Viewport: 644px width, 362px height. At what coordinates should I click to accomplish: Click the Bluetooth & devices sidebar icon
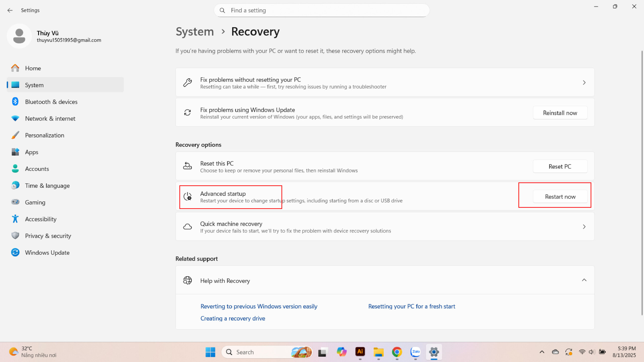point(15,102)
